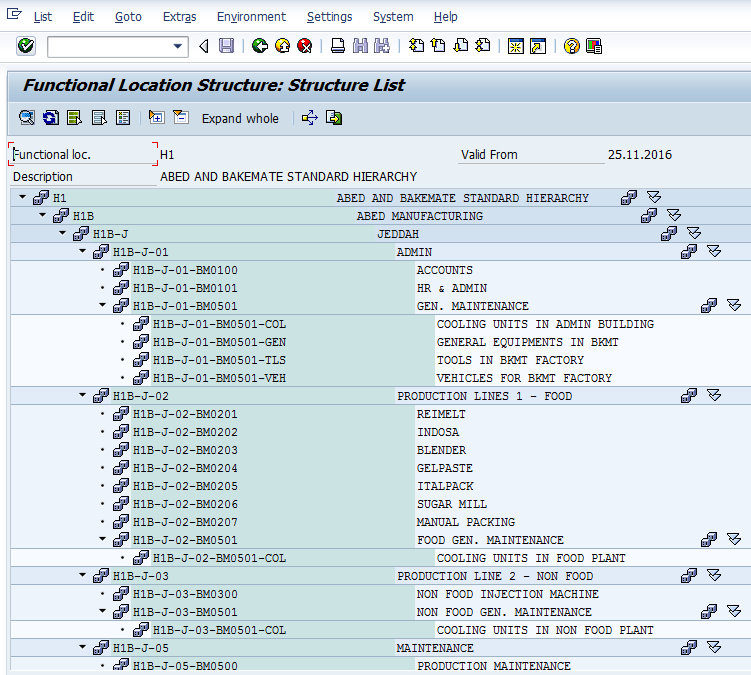Click the hierarchy icon on MAINTENANCE row
This screenshot has height=675, width=751.
689,647
